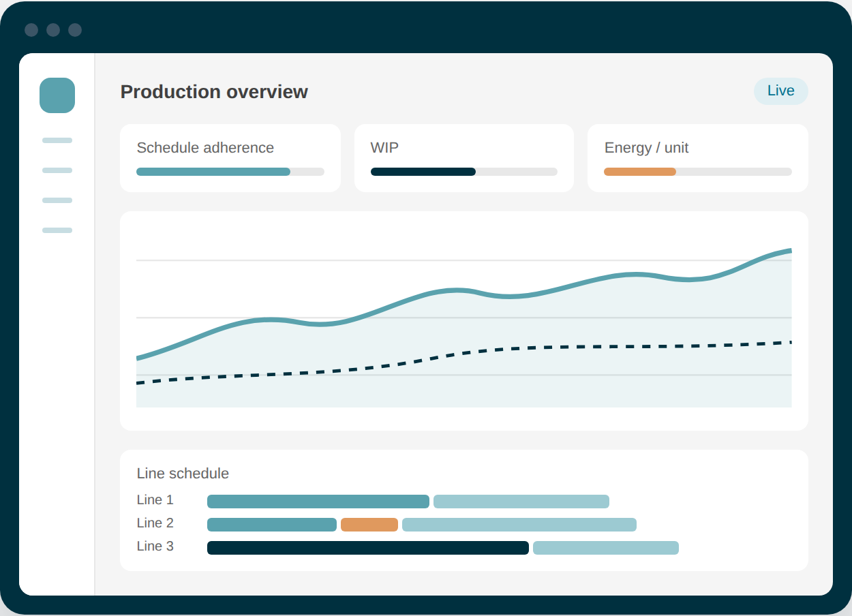852x616 pixels.
Task: Click the third window control dot
Action: (75, 30)
